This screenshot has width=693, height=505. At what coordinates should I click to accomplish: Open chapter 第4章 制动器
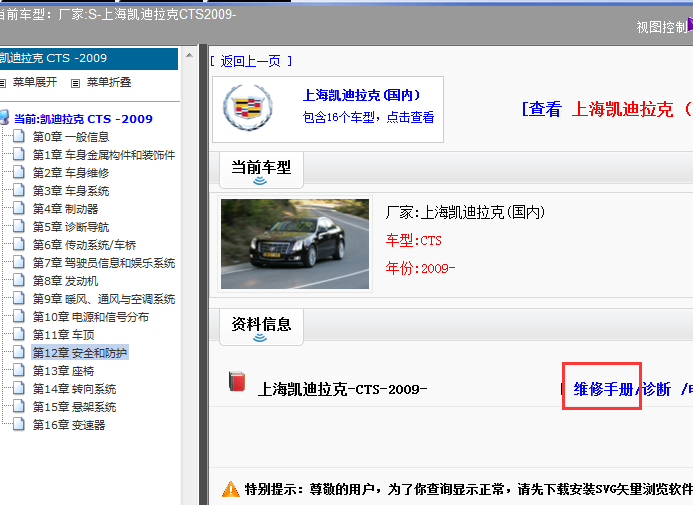coord(65,209)
